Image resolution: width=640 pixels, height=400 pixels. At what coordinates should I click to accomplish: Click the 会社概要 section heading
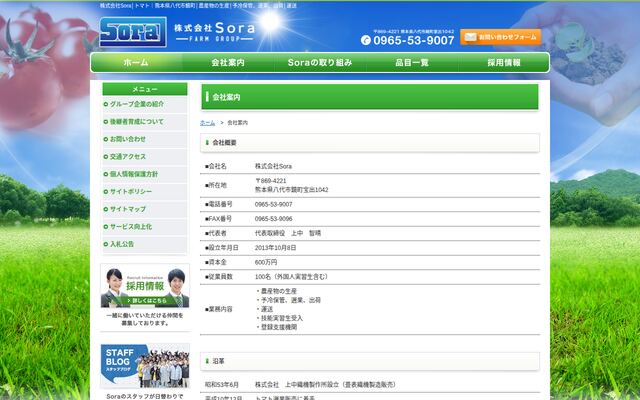[x=370, y=143]
